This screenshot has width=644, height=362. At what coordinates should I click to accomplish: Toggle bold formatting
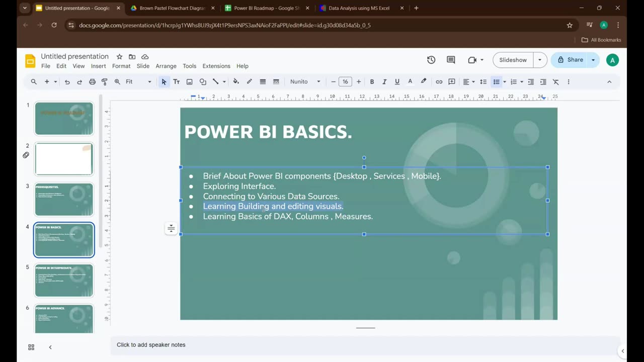click(x=372, y=81)
